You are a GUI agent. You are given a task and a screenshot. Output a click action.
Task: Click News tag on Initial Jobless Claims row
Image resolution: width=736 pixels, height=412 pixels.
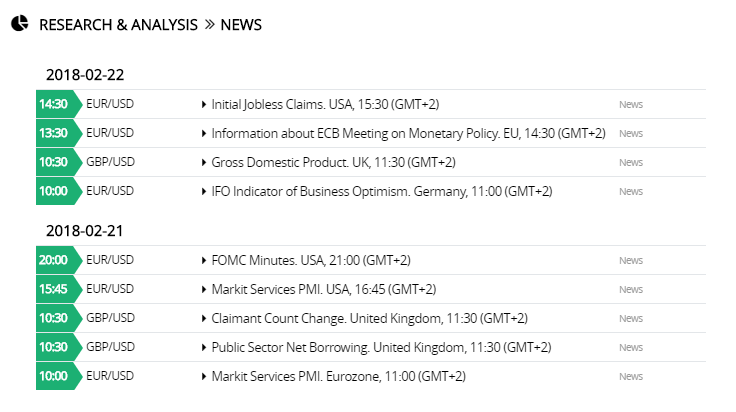630,105
